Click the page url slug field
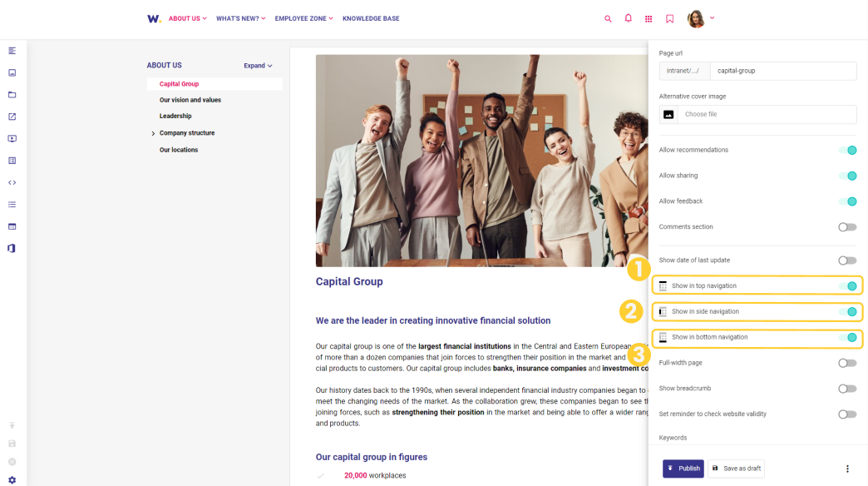 (783, 71)
